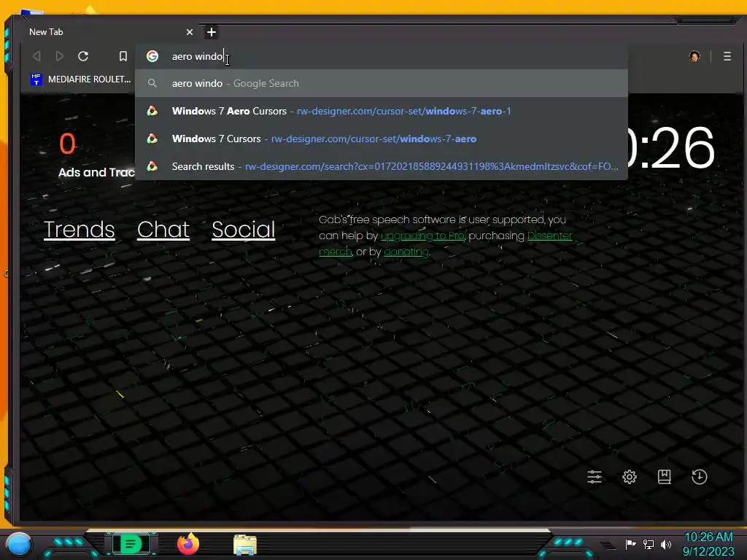
Task: Open the Chat link
Action: click(x=163, y=230)
